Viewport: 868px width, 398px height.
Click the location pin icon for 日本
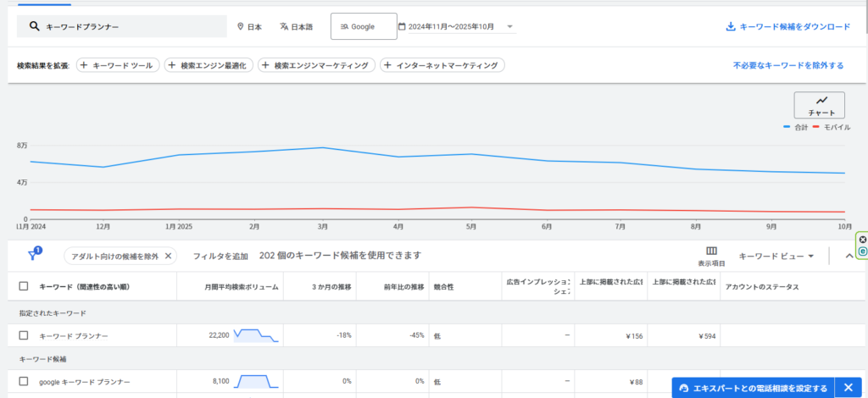[x=241, y=27]
